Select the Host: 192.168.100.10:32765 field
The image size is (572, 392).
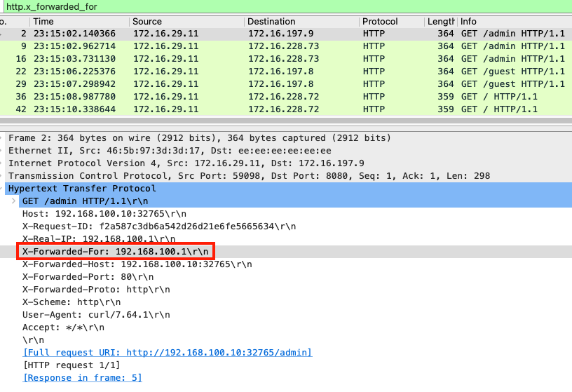coord(104,214)
